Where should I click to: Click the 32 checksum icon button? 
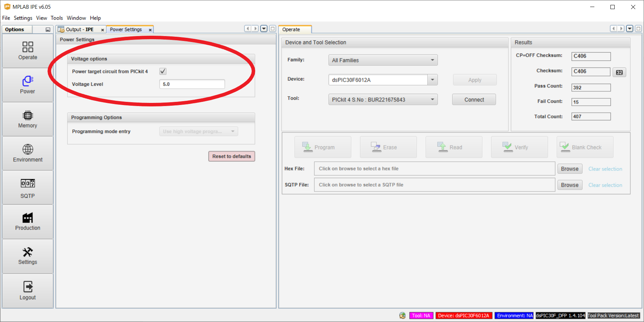619,72
